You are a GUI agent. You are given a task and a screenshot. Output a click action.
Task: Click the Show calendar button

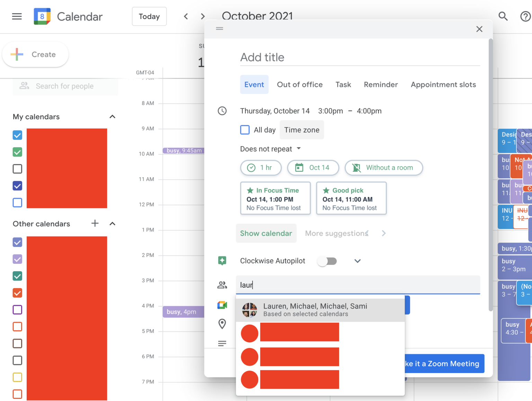[x=266, y=233]
